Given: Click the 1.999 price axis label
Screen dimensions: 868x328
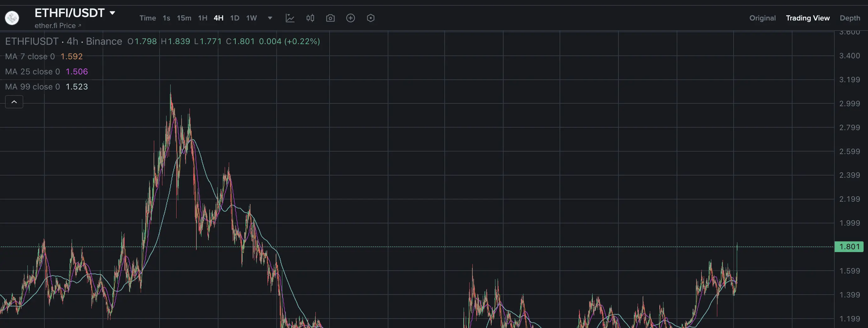Looking at the screenshot, I should click(x=849, y=223).
